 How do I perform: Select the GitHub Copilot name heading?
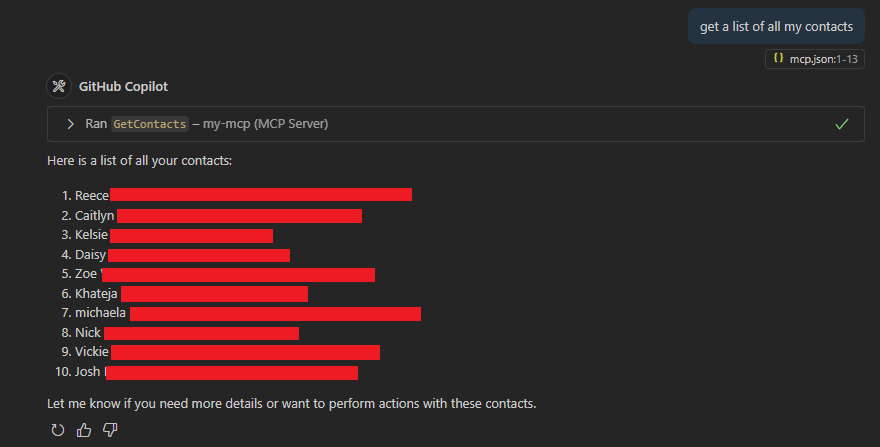[x=123, y=86]
